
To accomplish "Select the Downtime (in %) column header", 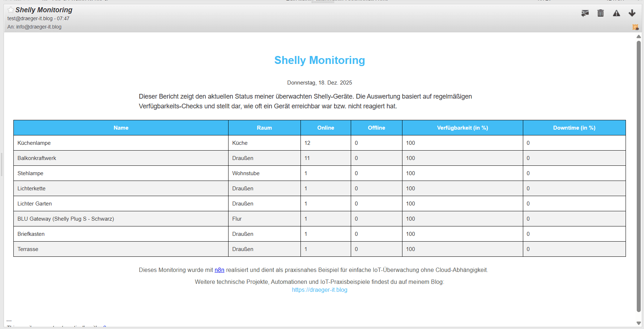I will tap(574, 128).
